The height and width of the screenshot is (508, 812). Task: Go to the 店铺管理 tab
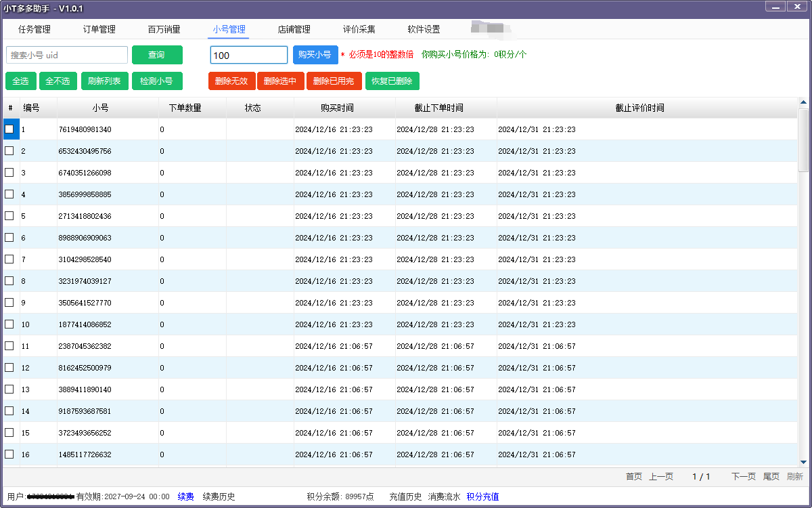click(294, 29)
